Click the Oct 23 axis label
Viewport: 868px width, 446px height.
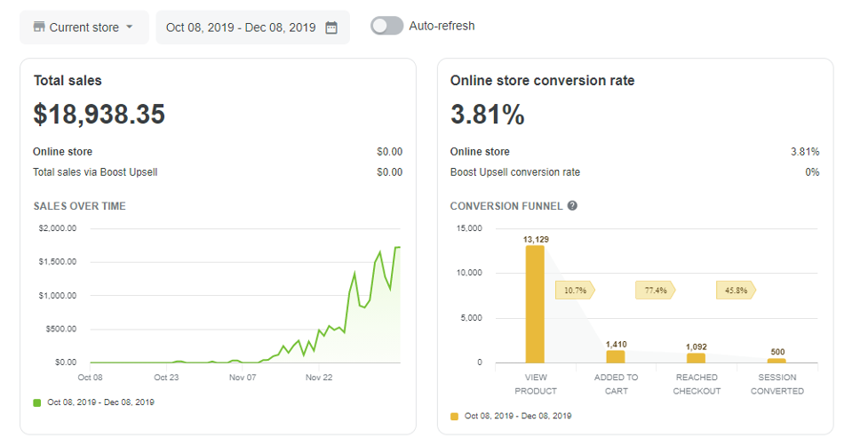coord(166,378)
